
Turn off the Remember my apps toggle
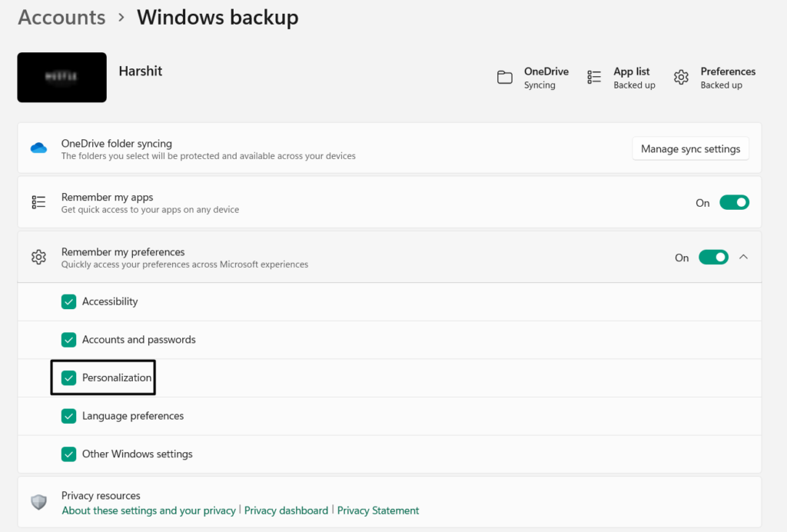tap(734, 203)
